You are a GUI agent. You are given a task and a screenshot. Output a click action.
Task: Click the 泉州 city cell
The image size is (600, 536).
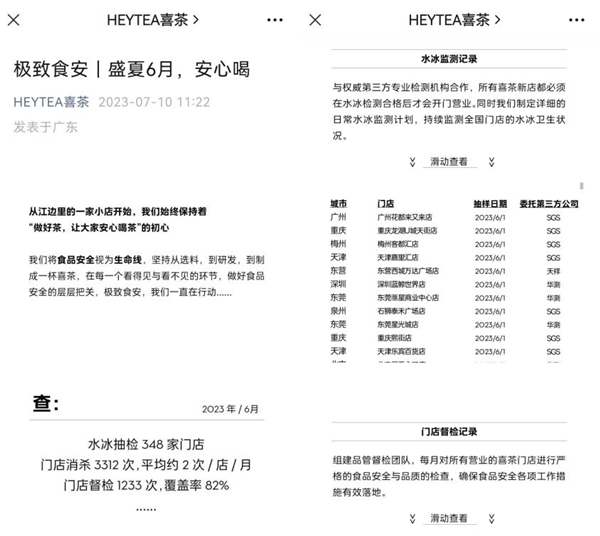(338, 311)
